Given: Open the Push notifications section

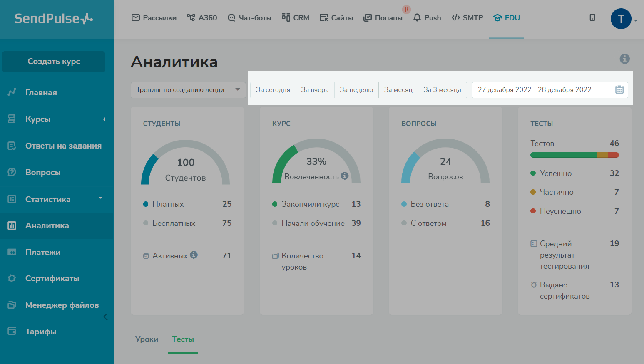Looking at the screenshot, I should 427,18.
